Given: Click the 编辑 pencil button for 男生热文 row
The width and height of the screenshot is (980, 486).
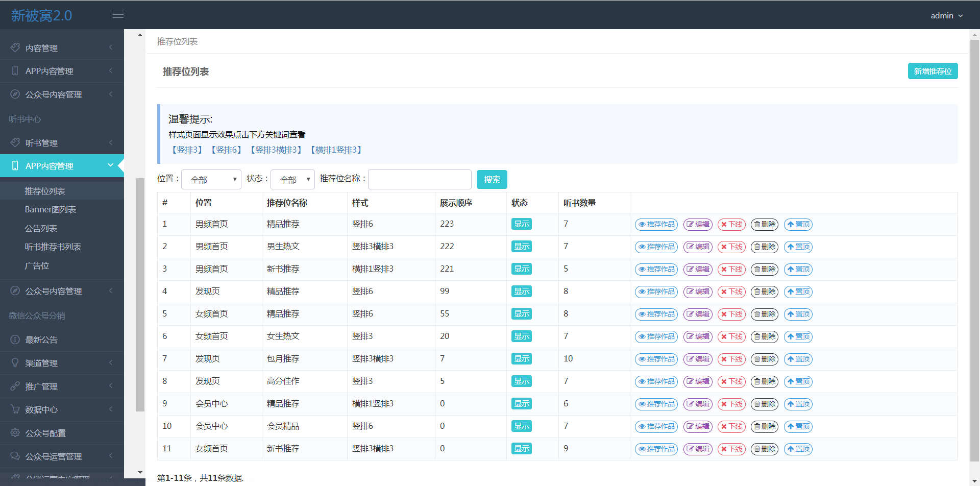Looking at the screenshot, I should point(698,247).
